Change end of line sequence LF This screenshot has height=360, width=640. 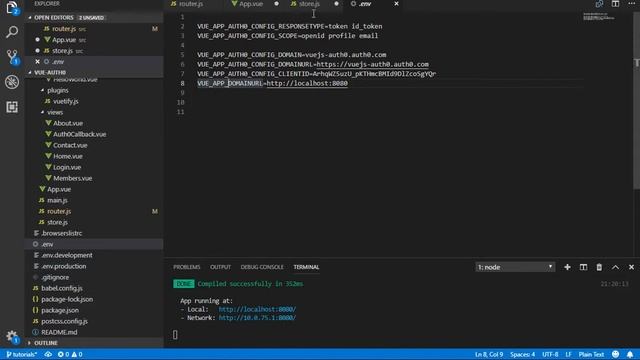568,354
